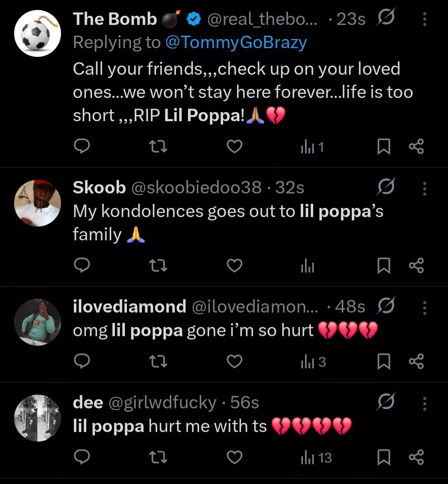Viewport: 448px width, 484px height.
Task: Reply to ilovediamond's tweet
Action: tap(82, 361)
